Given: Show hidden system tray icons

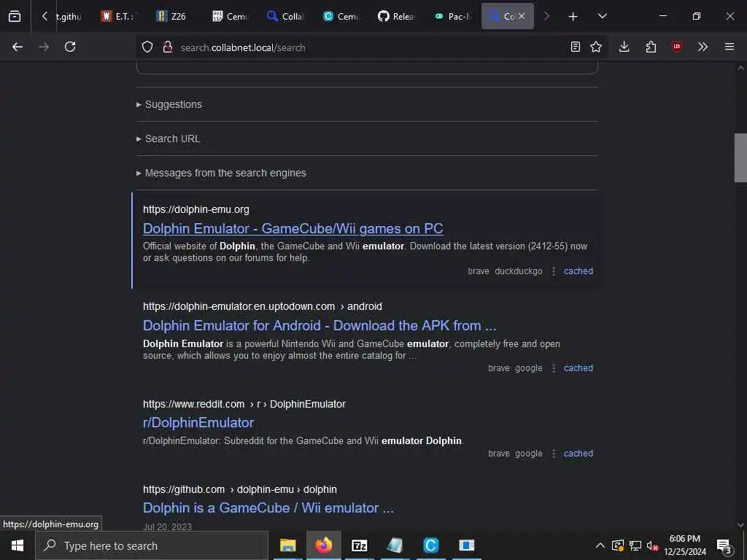Looking at the screenshot, I should (600, 545).
